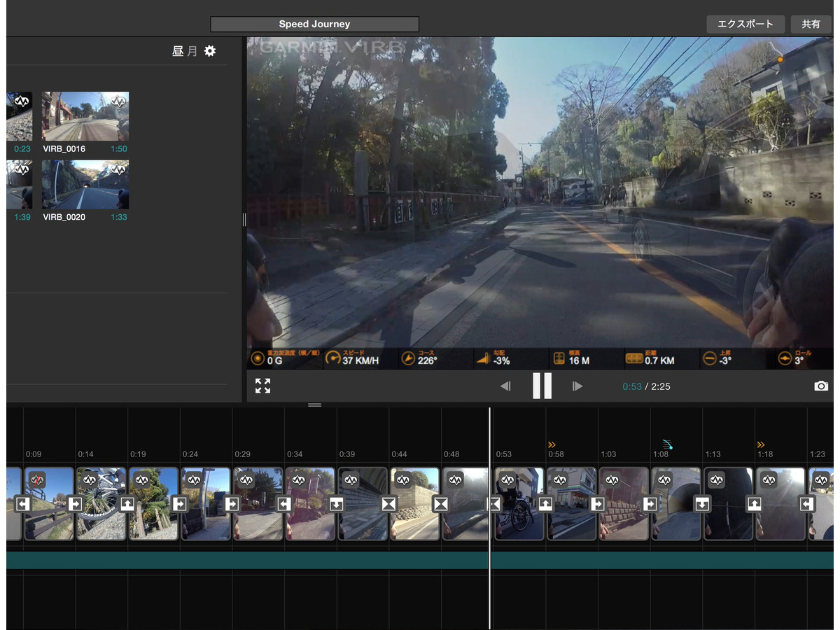This screenshot has width=840, height=630.
Task: Click the エクスポート button
Action: (x=745, y=24)
